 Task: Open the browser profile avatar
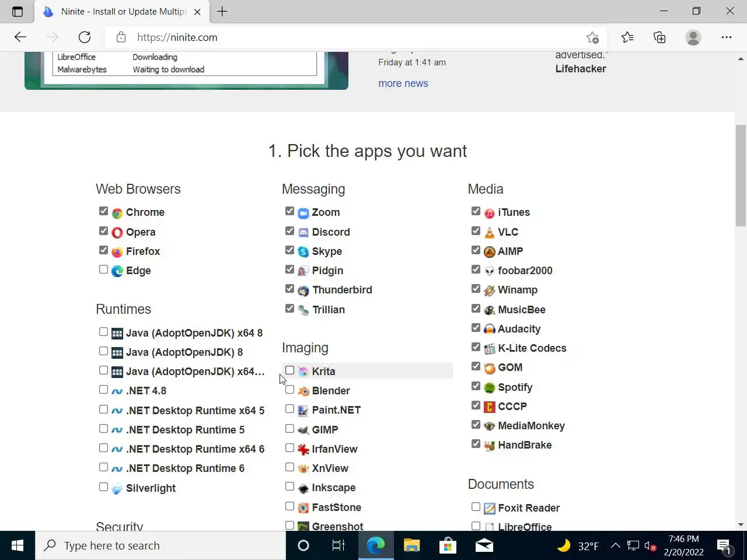pyautogui.click(x=693, y=37)
